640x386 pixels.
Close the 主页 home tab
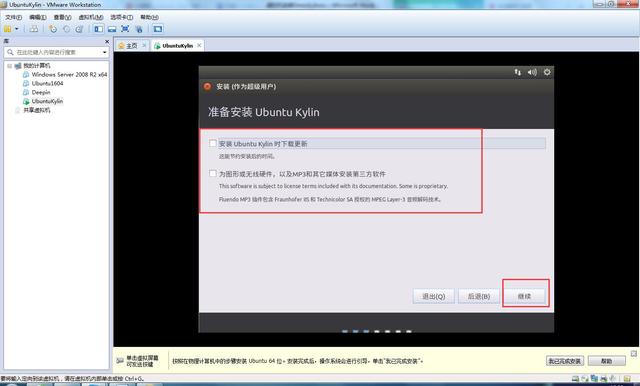tap(144, 45)
